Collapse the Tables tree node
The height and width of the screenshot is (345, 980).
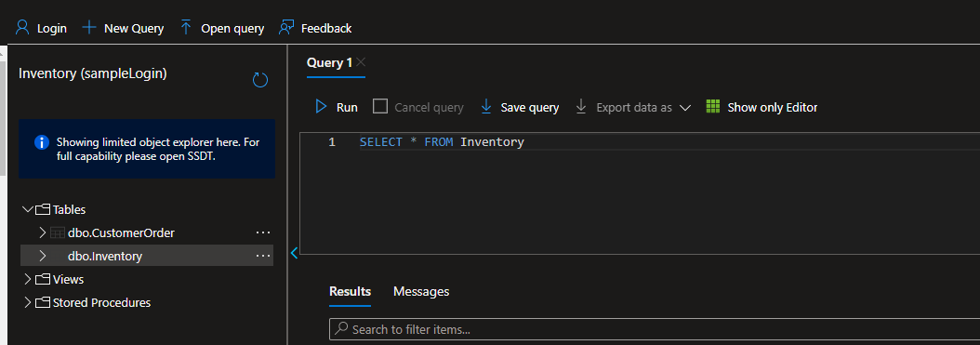[x=28, y=209]
